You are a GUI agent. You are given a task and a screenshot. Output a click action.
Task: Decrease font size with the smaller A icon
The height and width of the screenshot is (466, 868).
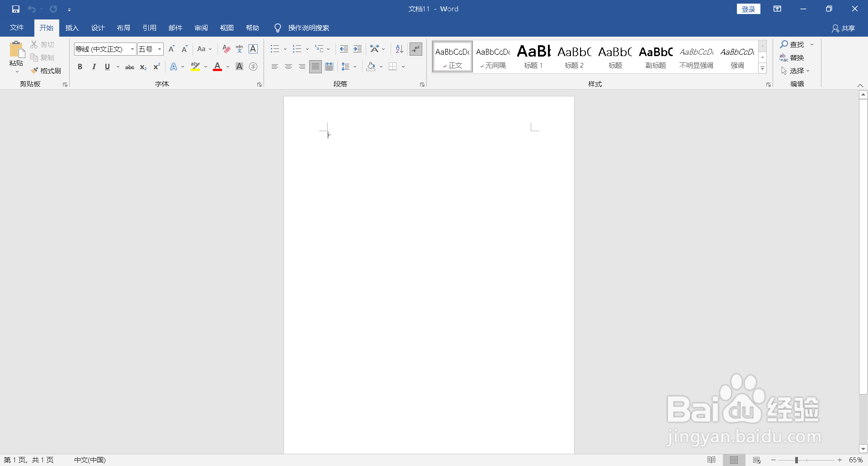tap(184, 49)
